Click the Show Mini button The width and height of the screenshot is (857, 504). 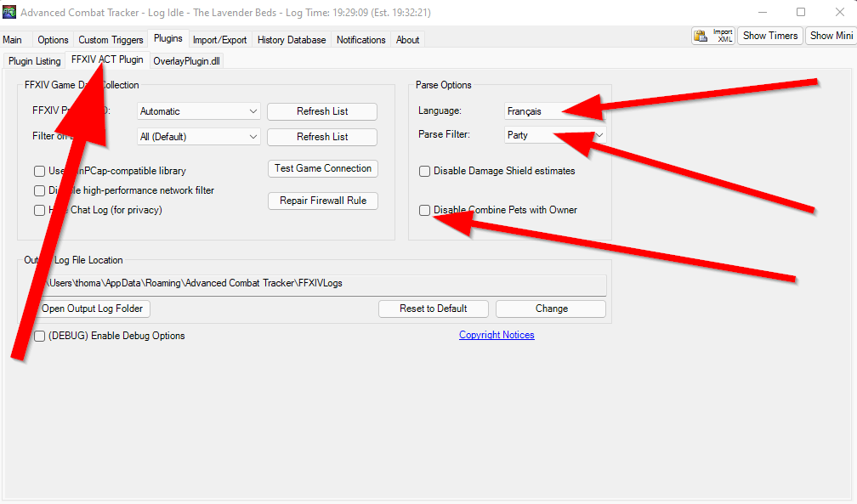(x=831, y=36)
